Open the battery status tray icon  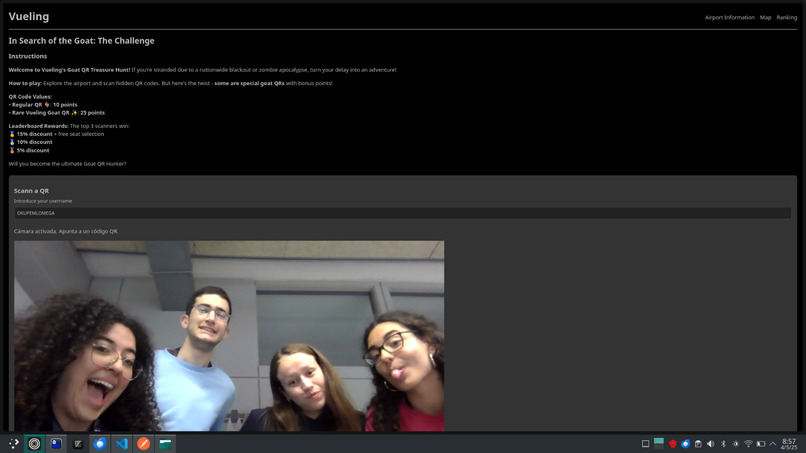pyautogui.click(x=761, y=444)
